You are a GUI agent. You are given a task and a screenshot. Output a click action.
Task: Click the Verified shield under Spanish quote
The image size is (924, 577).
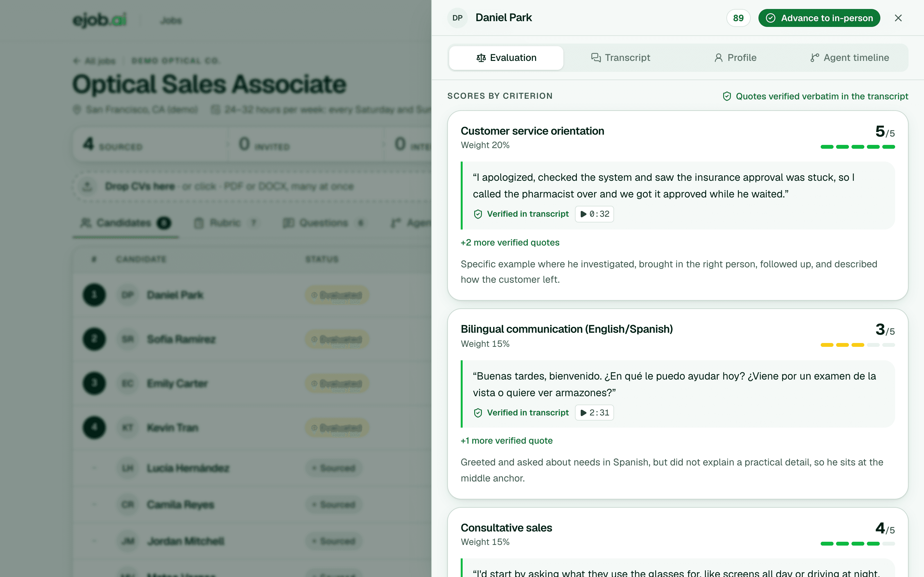[x=478, y=413]
